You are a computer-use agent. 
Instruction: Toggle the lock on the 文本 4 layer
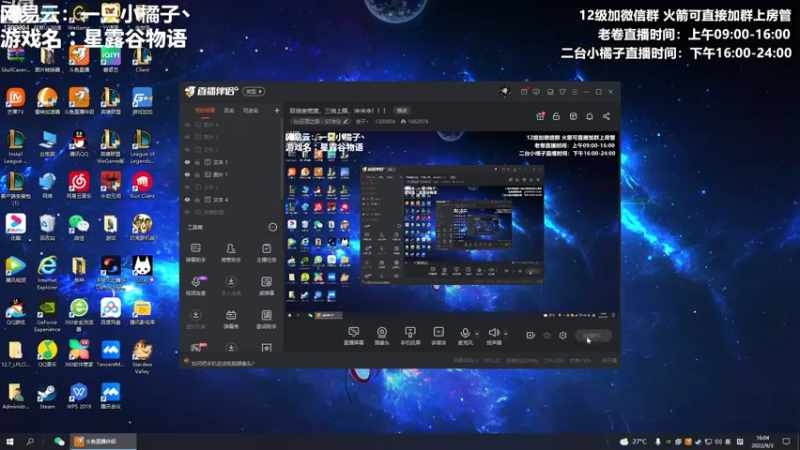tap(197, 199)
